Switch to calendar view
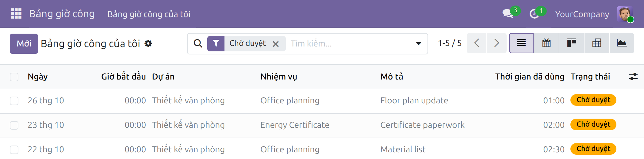Viewport: 644px width, 159px height. [546, 43]
